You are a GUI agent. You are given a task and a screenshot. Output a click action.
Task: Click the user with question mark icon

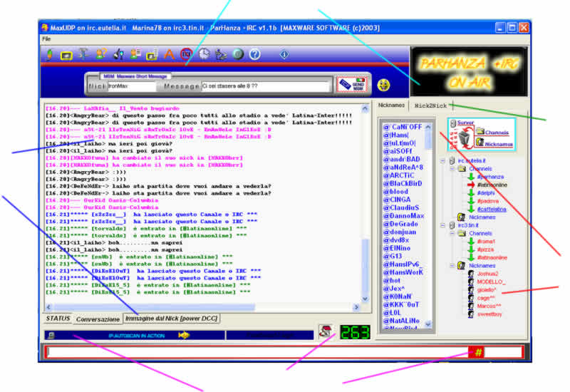click(x=101, y=54)
